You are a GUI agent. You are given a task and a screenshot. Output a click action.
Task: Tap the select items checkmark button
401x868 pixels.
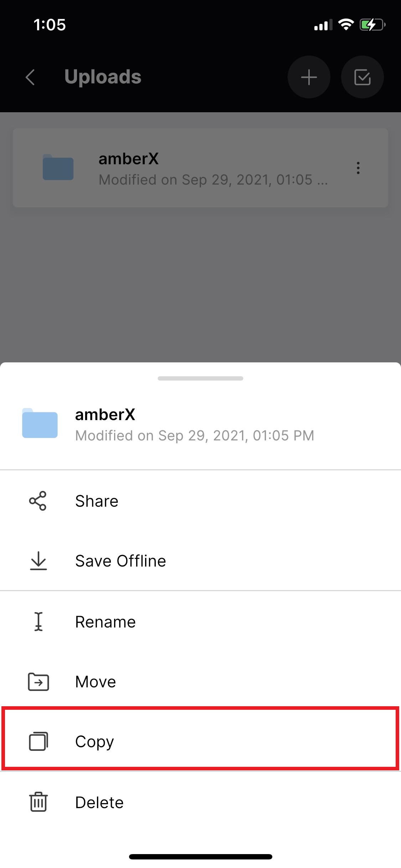[x=363, y=77]
